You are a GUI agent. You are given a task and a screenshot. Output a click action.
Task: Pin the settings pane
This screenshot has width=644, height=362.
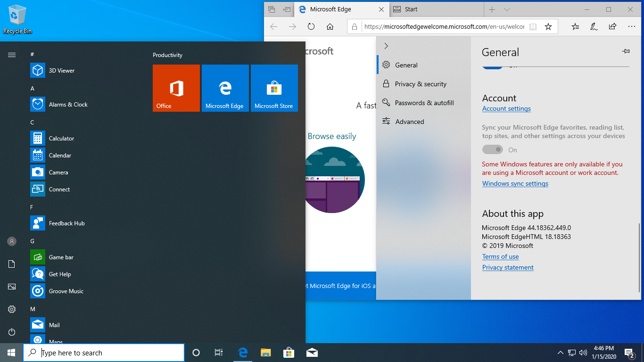point(626,51)
